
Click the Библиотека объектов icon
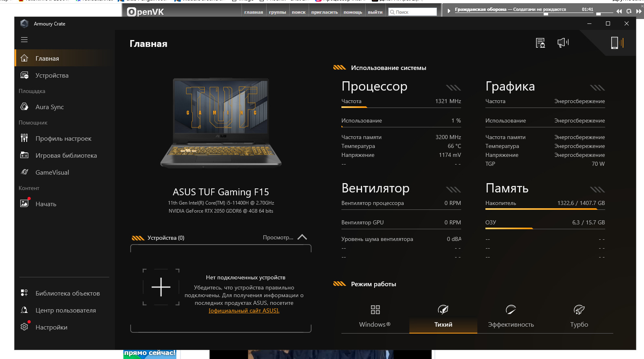click(x=24, y=293)
